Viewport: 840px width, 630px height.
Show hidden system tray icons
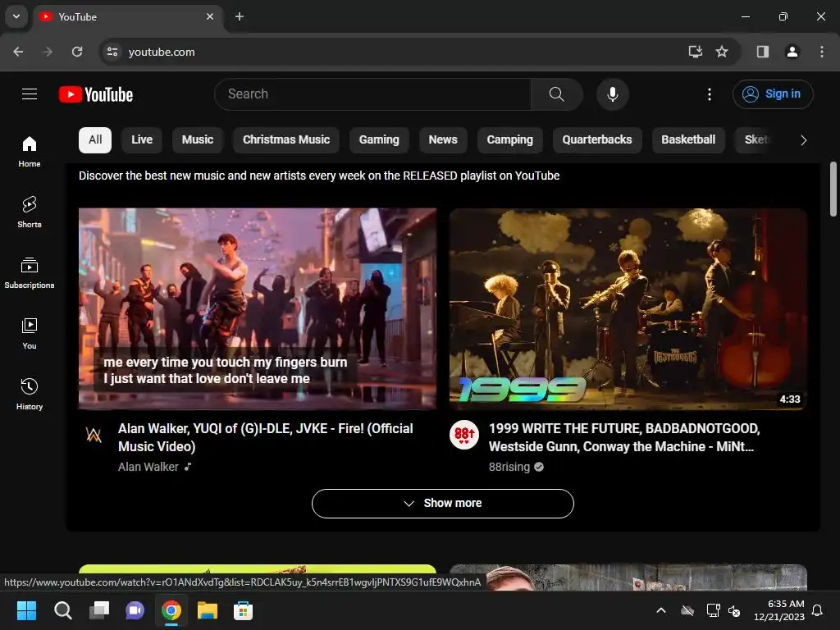661,610
